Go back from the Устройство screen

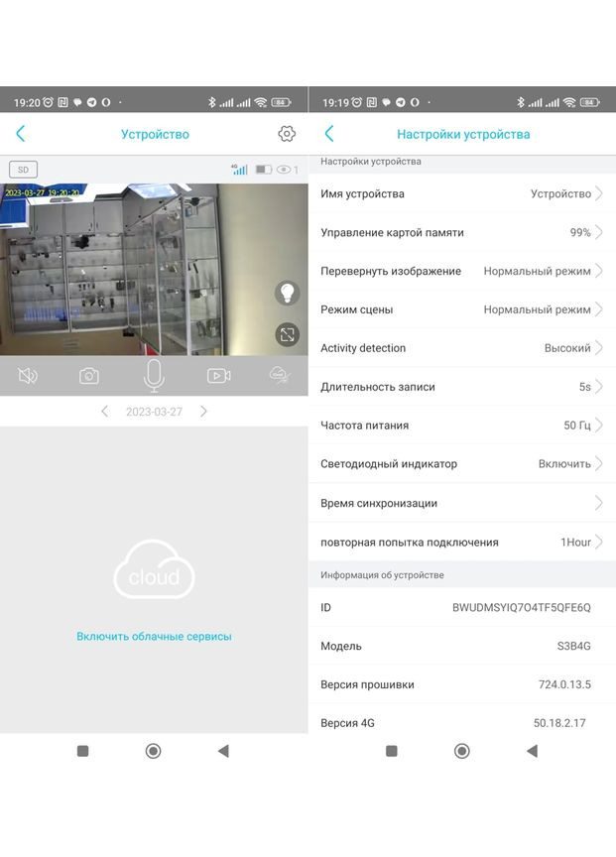(21, 134)
